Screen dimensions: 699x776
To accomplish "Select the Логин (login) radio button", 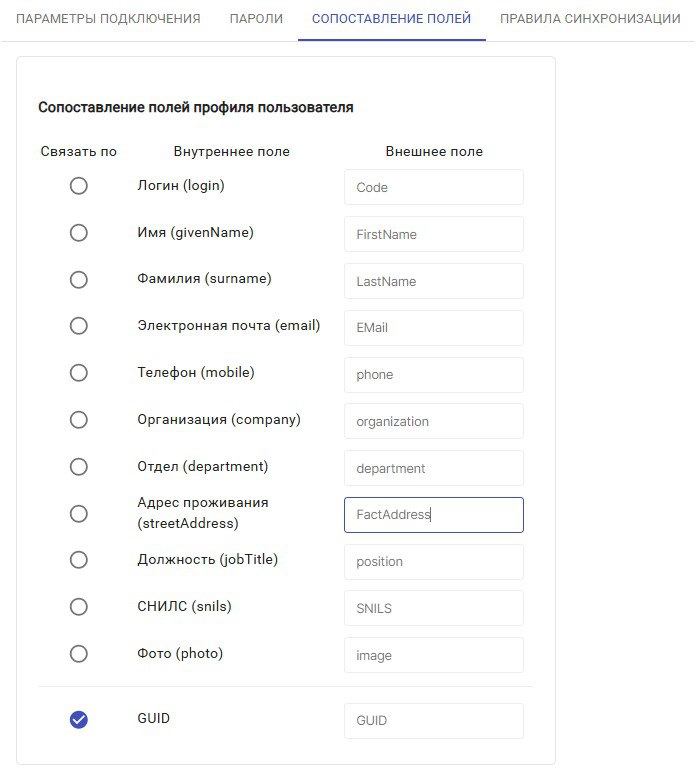I will (79, 186).
